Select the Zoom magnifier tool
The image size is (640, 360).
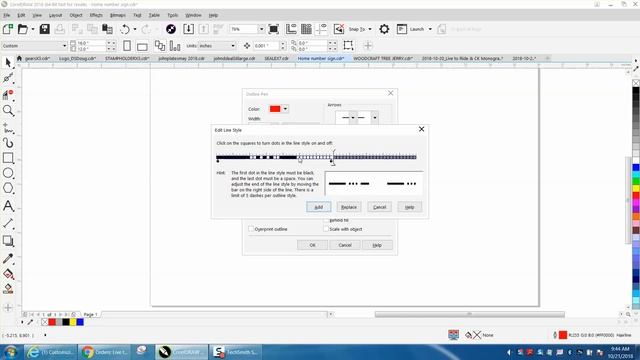(8, 111)
